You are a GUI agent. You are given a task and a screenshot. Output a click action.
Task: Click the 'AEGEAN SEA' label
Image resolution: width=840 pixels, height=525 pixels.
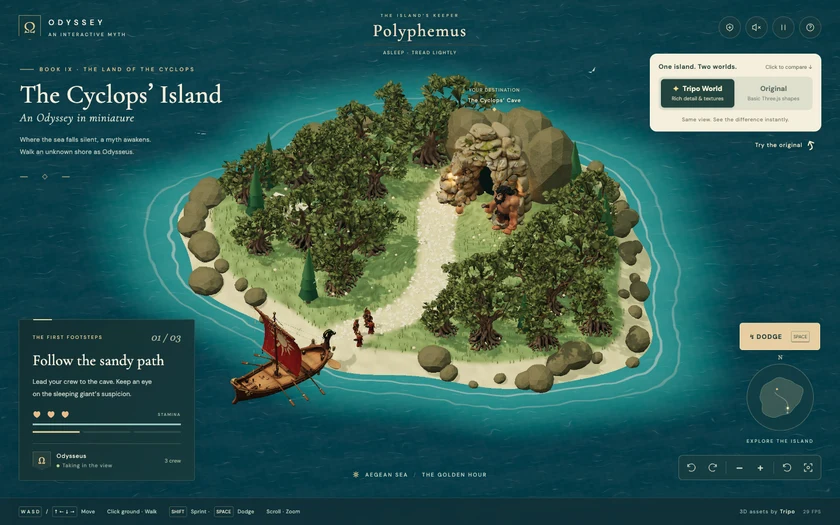[x=386, y=475]
